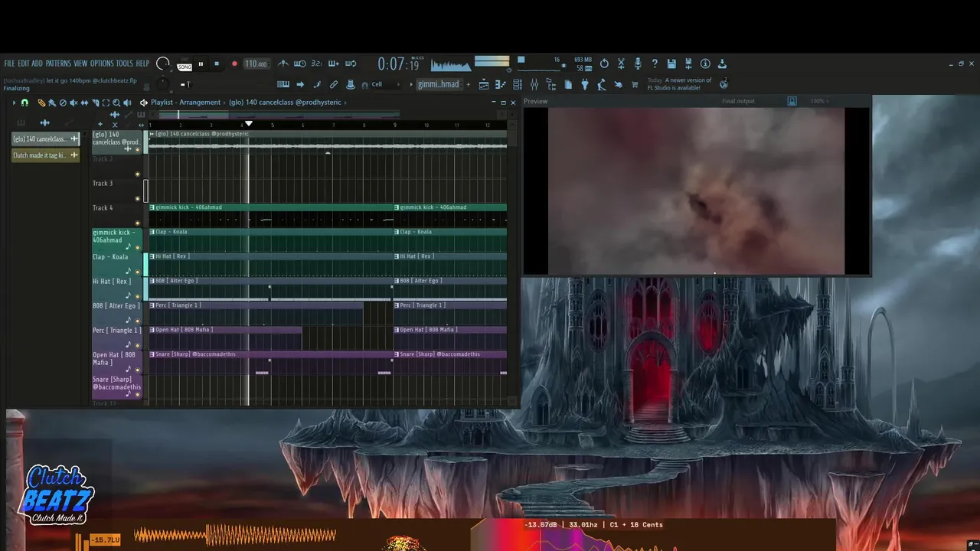
Task: Open the Browser tree icon
Action: coord(551,84)
